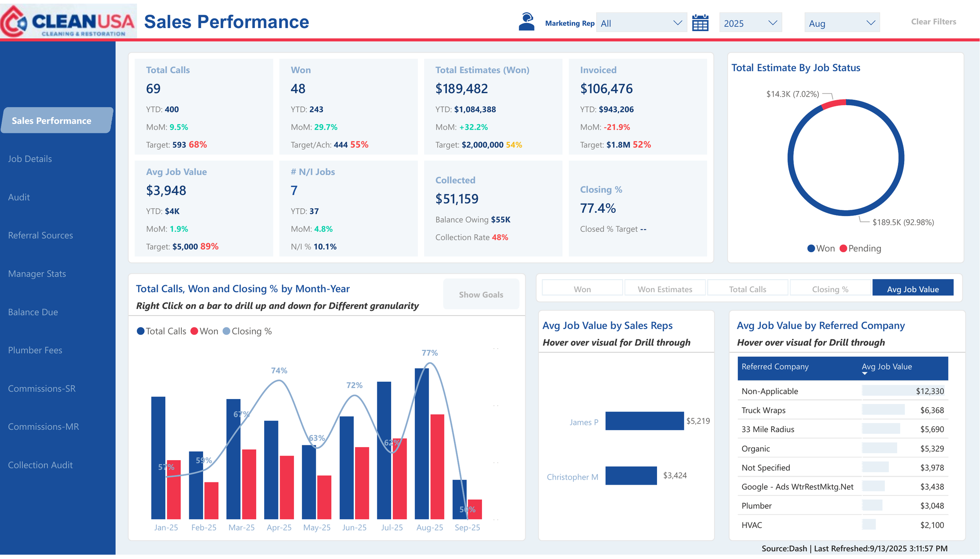Switch to the Won tab
Image resolution: width=980 pixels, height=559 pixels.
[582, 289]
